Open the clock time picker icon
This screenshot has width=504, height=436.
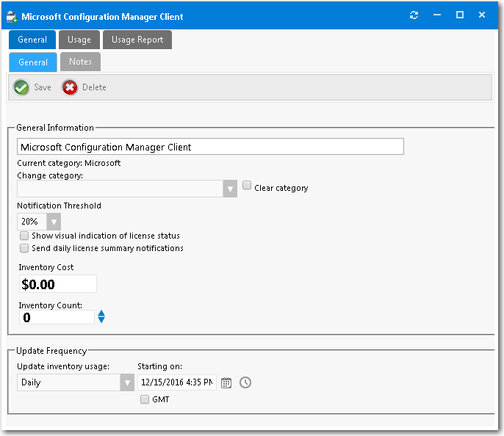coord(245,382)
